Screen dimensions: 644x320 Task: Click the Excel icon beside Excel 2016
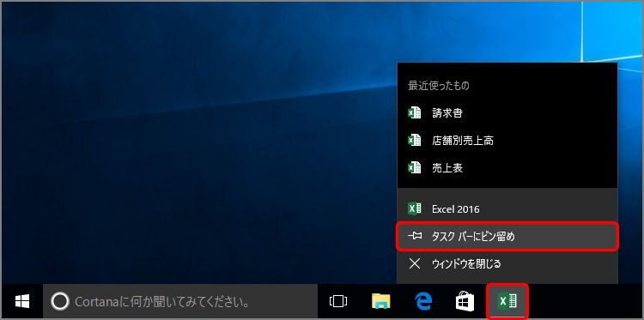[x=415, y=208]
